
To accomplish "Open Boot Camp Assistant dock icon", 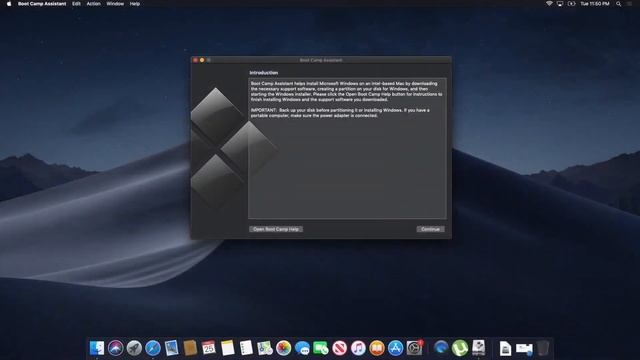I will 478,348.
